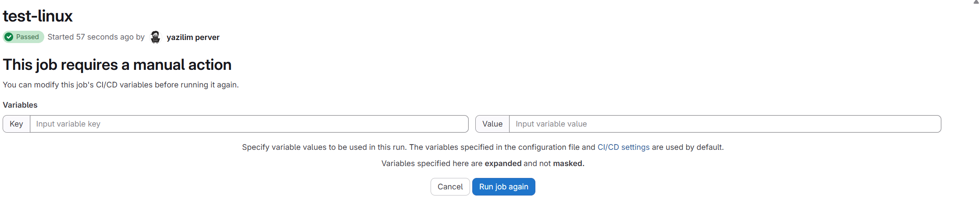Click the bold word masked
980x221 pixels.
tap(568, 163)
